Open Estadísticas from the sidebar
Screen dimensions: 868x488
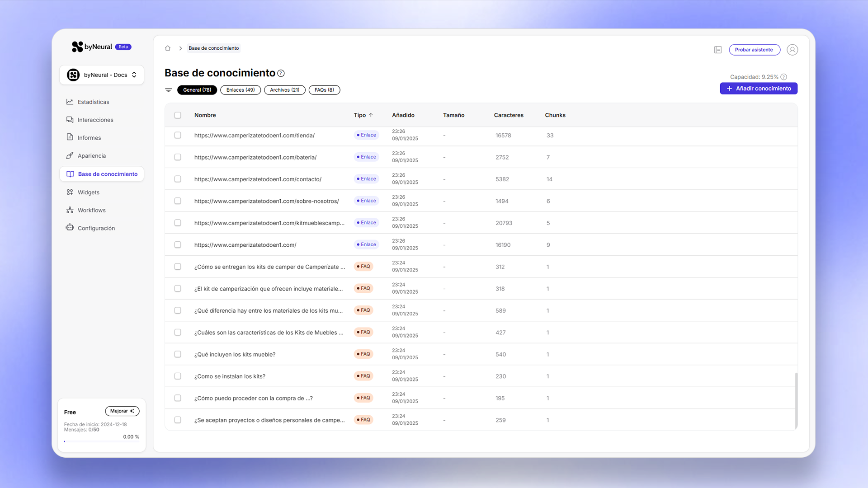click(93, 102)
